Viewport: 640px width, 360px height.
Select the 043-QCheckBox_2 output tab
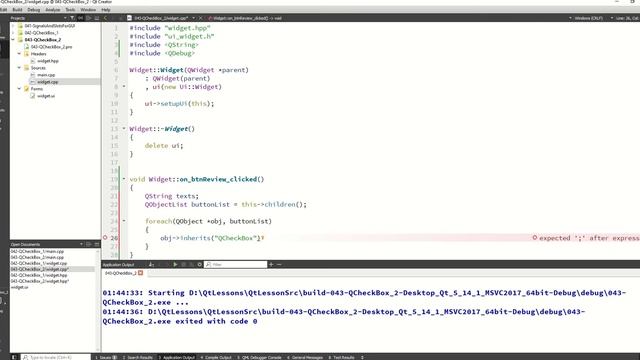click(x=120, y=273)
